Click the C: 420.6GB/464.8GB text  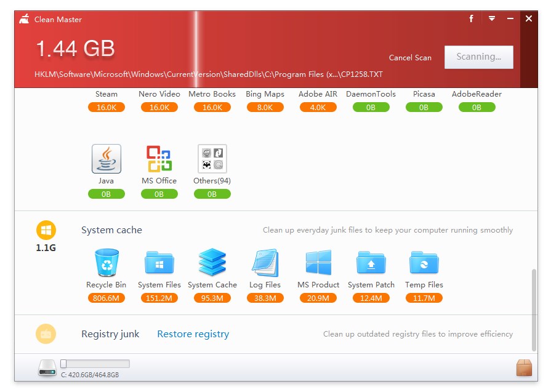point(90,375)
